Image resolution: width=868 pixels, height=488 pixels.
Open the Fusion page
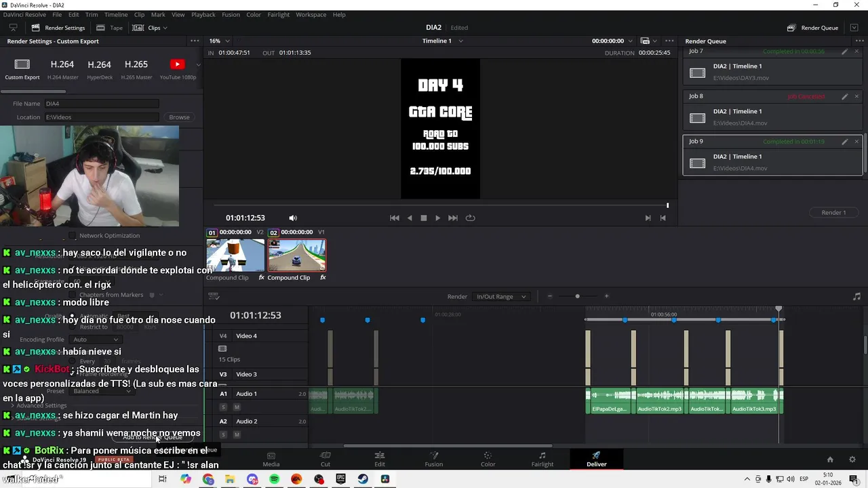point(434,459)
